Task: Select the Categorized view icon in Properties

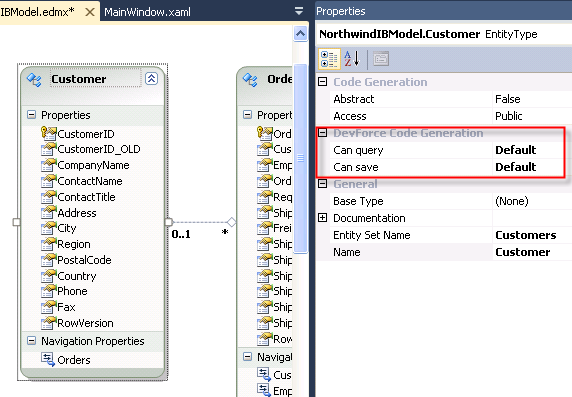Action: click(329, 59)
